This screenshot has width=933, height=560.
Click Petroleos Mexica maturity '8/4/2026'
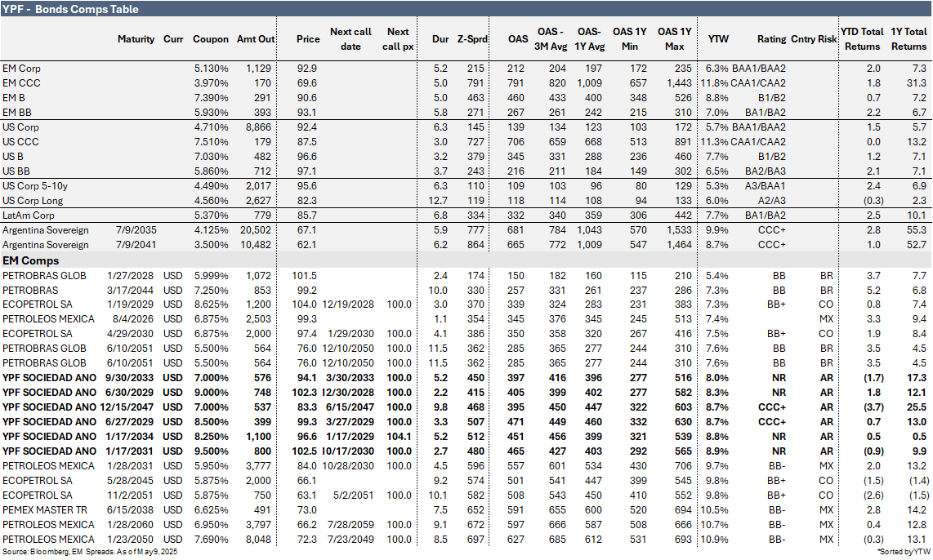click(132, 319)
